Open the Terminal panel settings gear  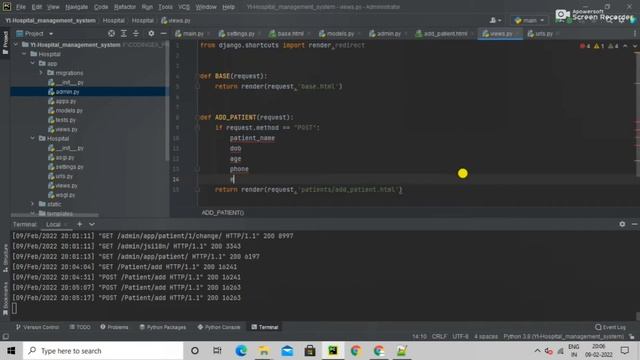622,224
